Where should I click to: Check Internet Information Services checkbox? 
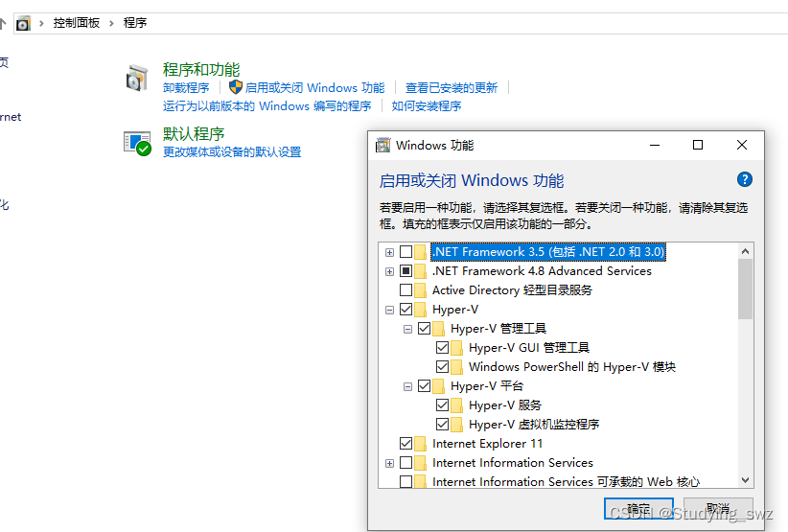pos(406,463)
